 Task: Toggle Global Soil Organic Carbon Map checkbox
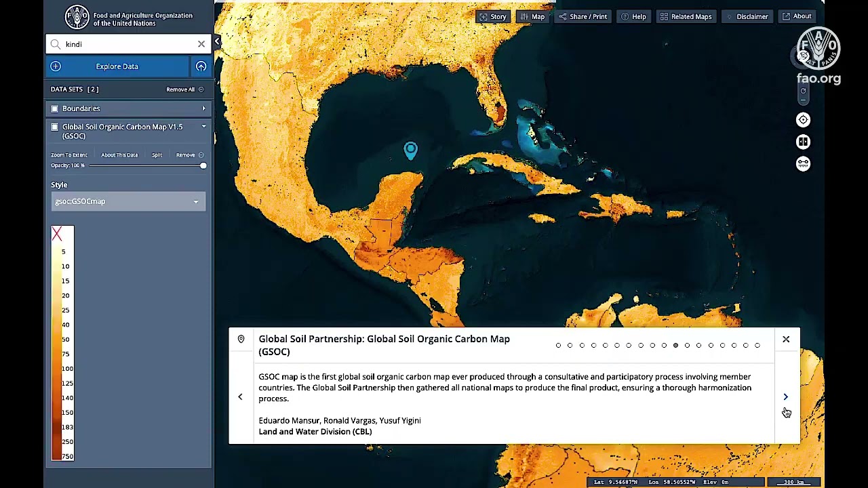point(55,127)
